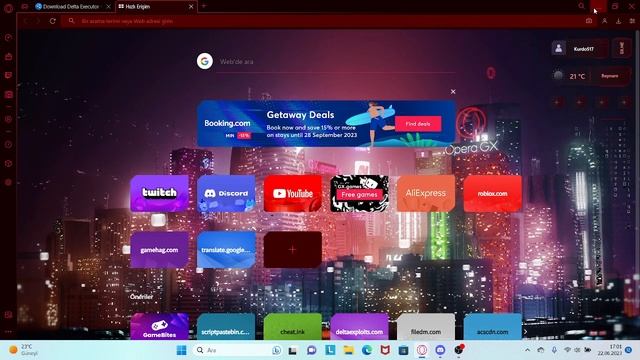The height and width of the screenshot is (360, 640).
Task: Take a snapshot with the camera icon
Action: [x=589, y=21]
